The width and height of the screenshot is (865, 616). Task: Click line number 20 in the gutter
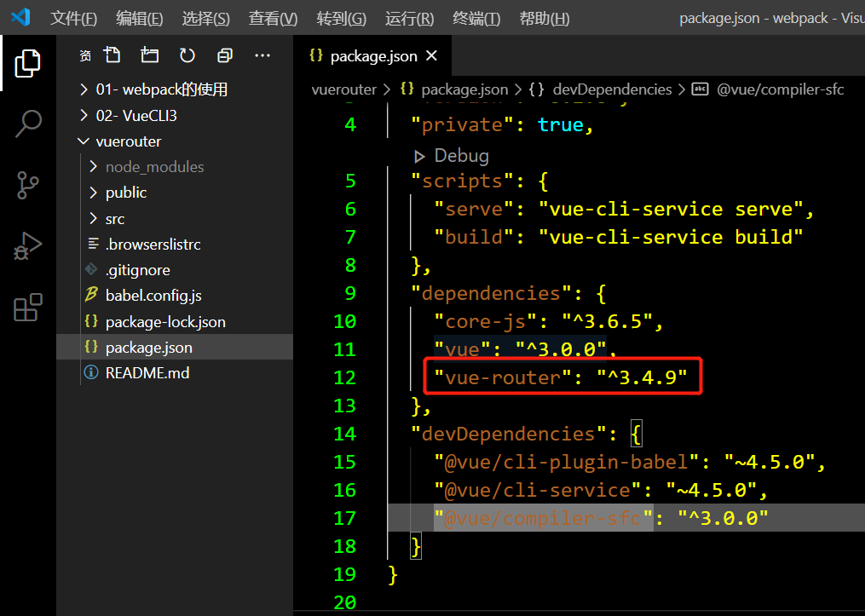point(345,602)
